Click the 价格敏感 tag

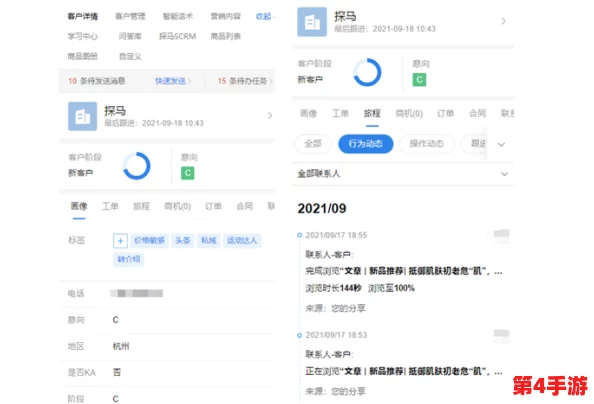149,240
